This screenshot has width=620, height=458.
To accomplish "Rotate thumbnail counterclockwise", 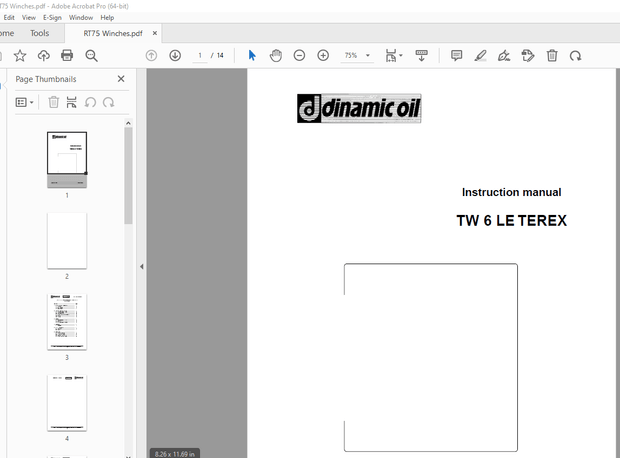I will [91, 102].
